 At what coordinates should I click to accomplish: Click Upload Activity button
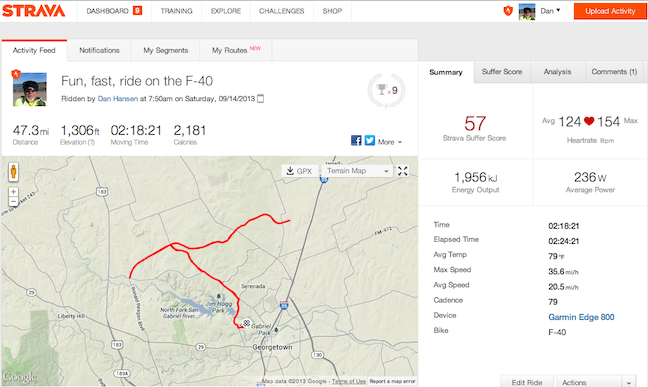610,11
